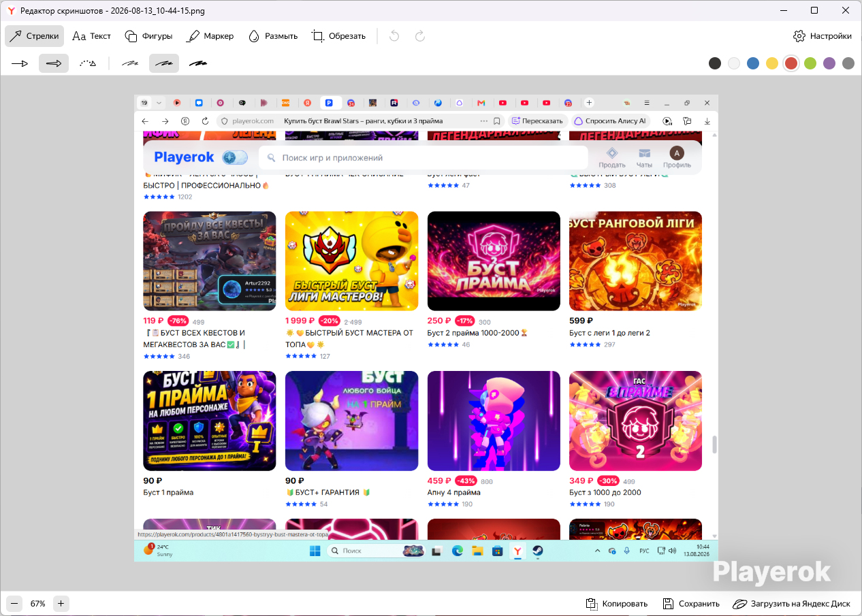862x616 pixels.
Task: Pick the gray color swatch
Action: [848, 63]
